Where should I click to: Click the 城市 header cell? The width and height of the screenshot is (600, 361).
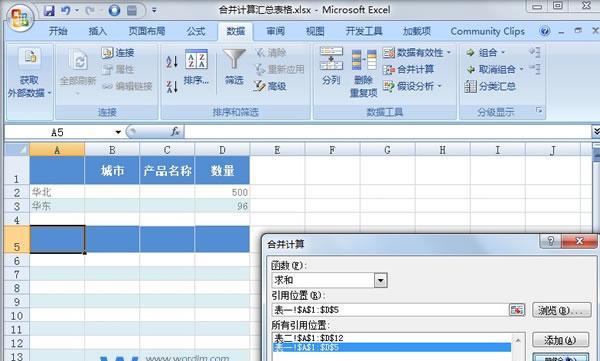(x=112, y=170)
